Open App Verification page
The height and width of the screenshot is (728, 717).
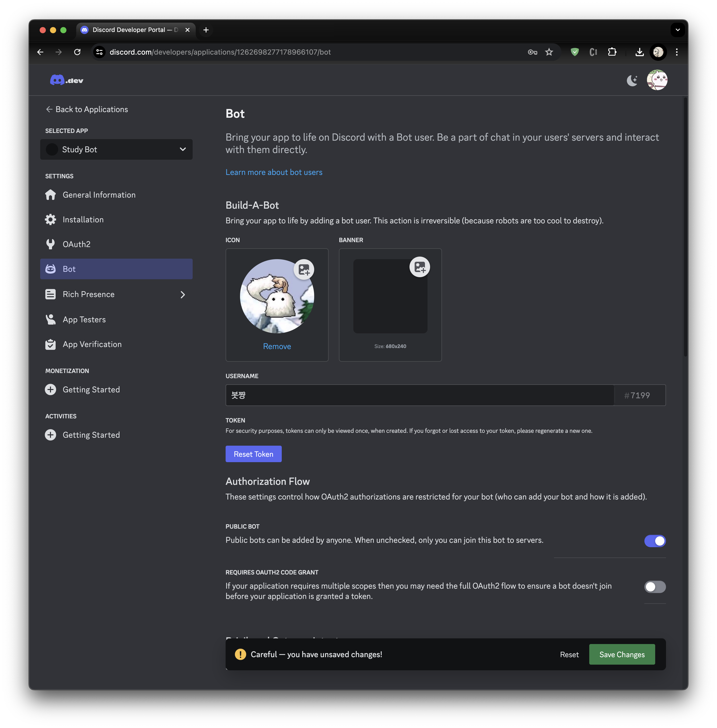[116, 344]
